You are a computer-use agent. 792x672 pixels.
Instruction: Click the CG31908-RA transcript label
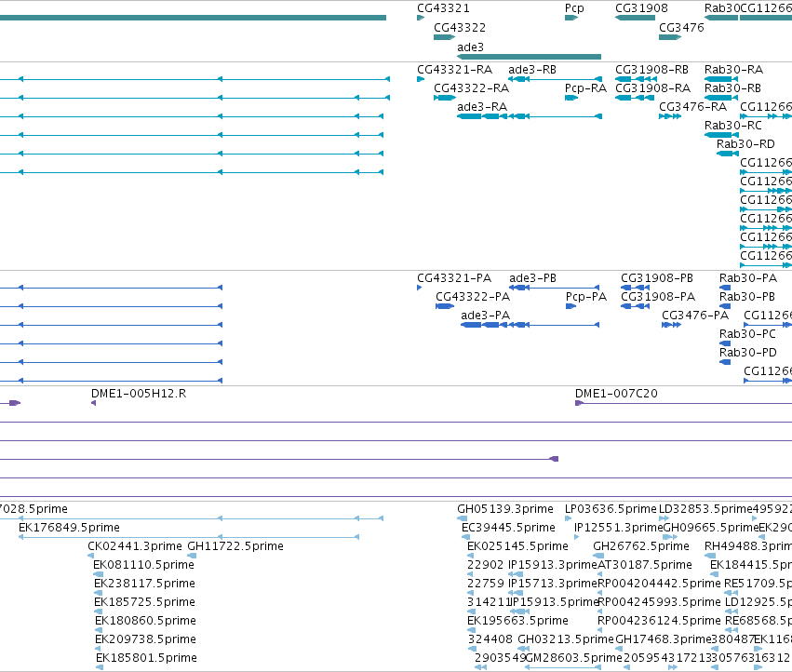[x=652, y=87]
